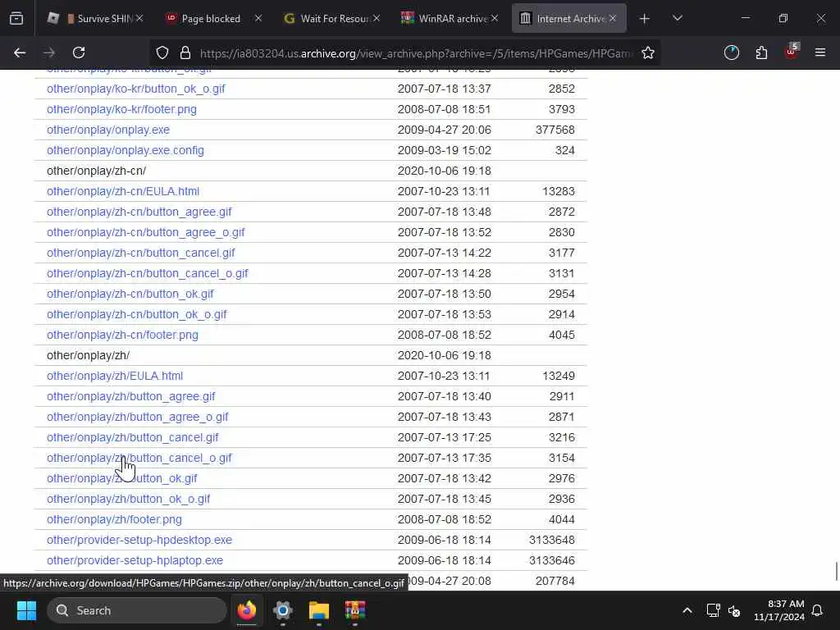The height and width of the screenshot is (630, 840).
Task: Click the taskbar Search box
Action: [137, 610]
